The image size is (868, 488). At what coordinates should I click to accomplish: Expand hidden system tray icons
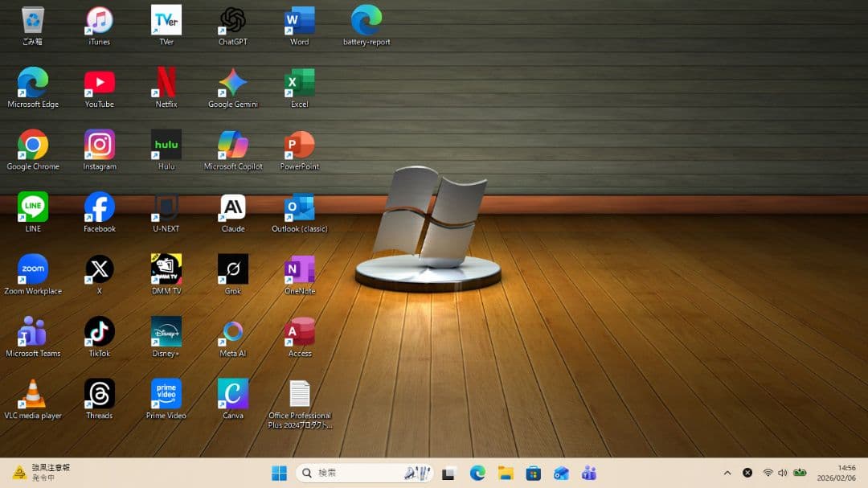tap(727, 473)
